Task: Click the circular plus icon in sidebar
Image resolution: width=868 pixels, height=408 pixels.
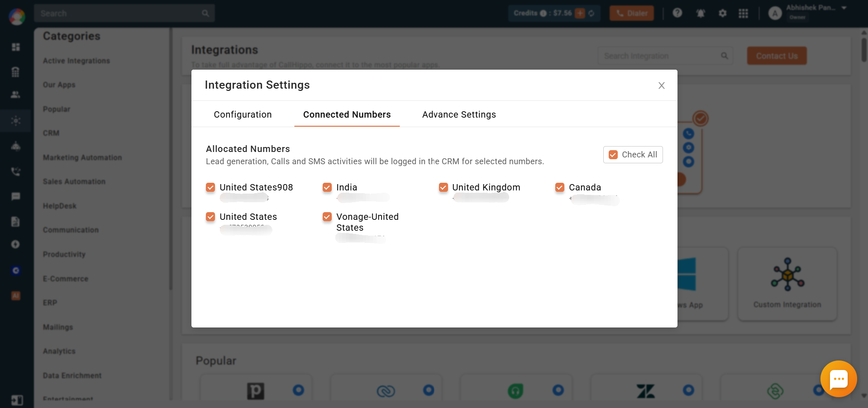Action: pos(16,244)
